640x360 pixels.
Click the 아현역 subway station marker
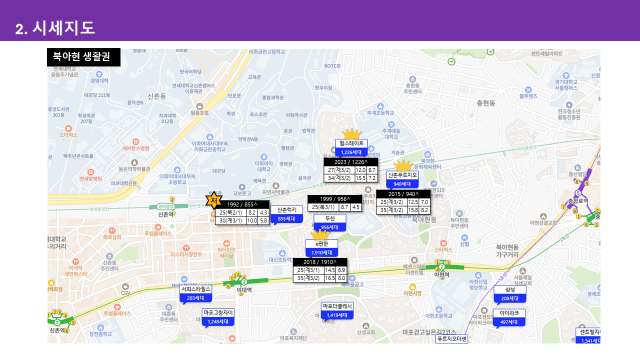tap(442, 267)
